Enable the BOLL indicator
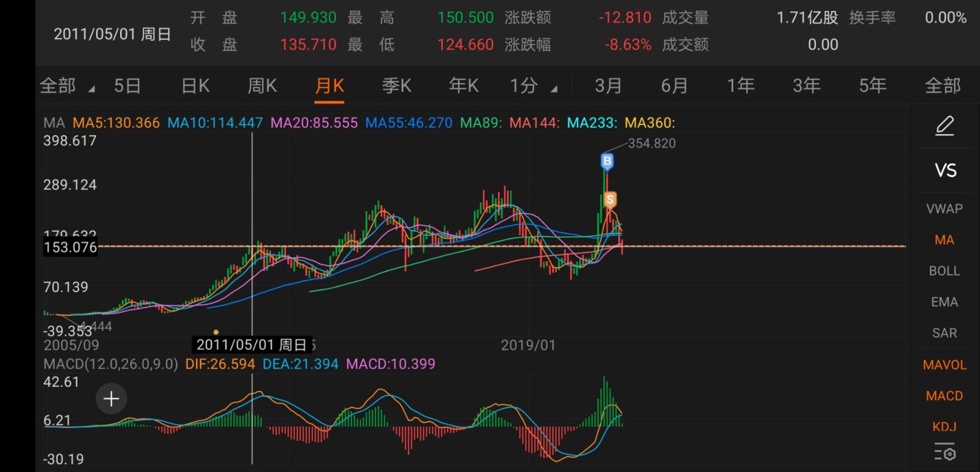The image size is (980, 472). tap(944, 270)
